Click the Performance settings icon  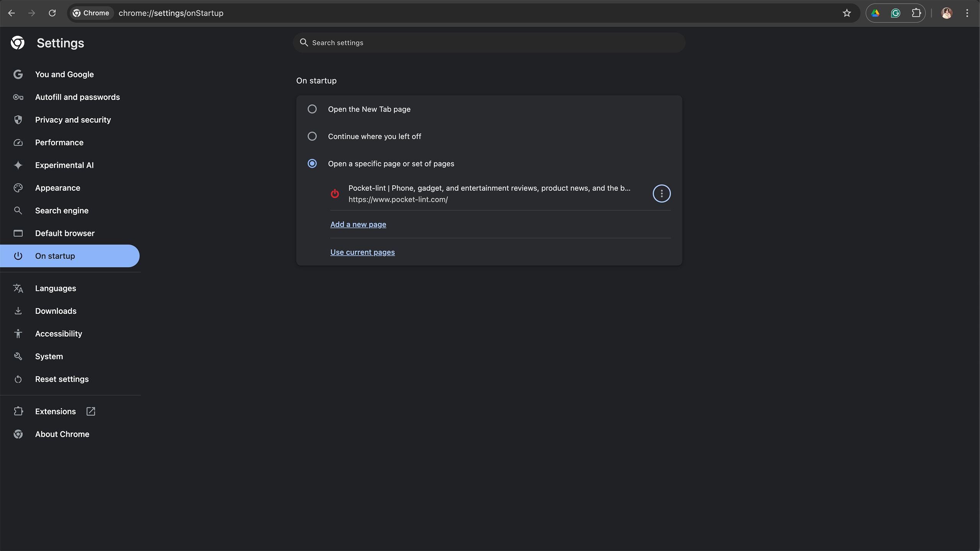click(18, 142)
